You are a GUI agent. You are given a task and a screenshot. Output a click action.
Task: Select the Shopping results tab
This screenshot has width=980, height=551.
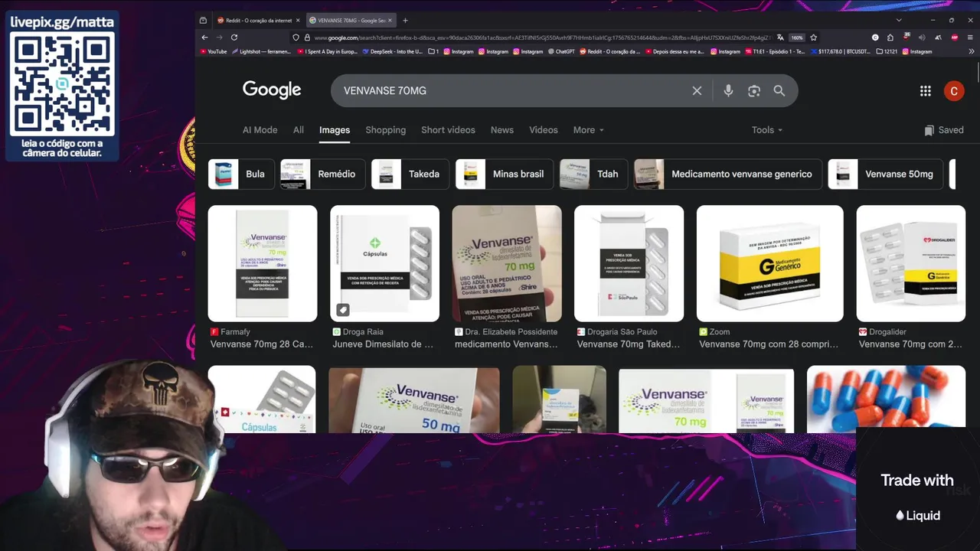[386, 130]
